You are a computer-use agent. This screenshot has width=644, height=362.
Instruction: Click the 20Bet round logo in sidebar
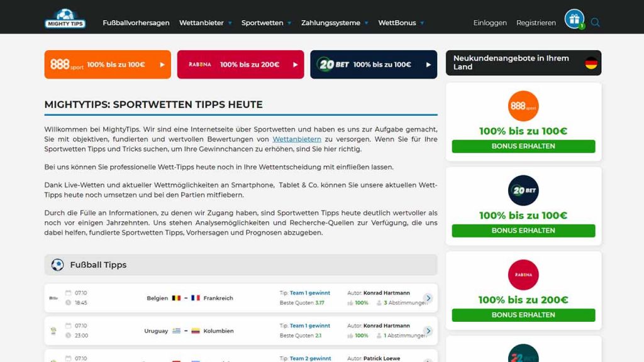[x=523, y=190]
